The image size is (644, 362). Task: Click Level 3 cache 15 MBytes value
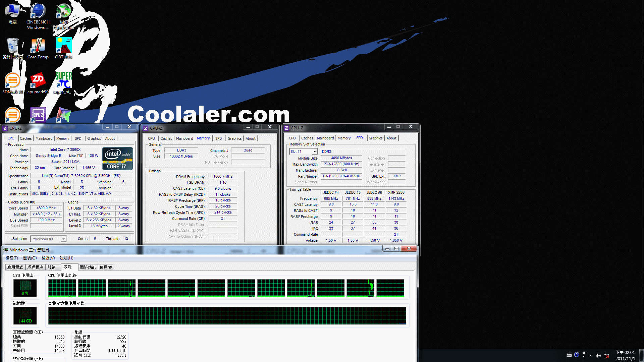pyautogui.click(x=99, y=226)
